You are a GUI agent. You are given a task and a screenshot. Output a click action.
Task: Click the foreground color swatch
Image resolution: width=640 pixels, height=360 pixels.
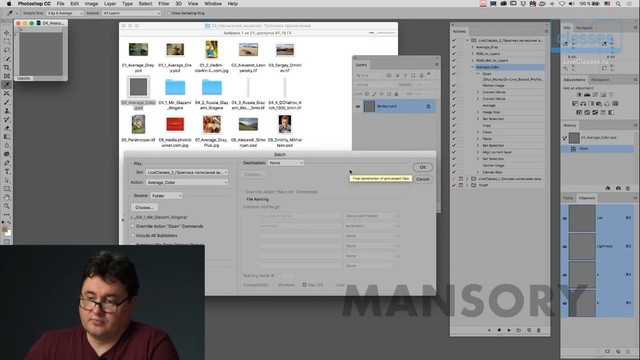4,230
